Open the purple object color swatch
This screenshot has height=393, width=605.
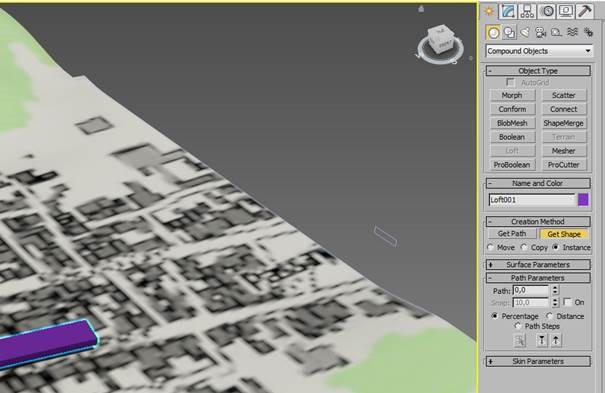pyautogui.click(x=583, y=200)
